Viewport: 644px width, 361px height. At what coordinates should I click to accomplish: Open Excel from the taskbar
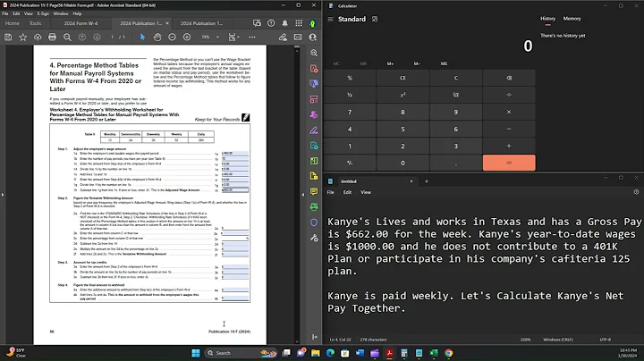point(434,353)
